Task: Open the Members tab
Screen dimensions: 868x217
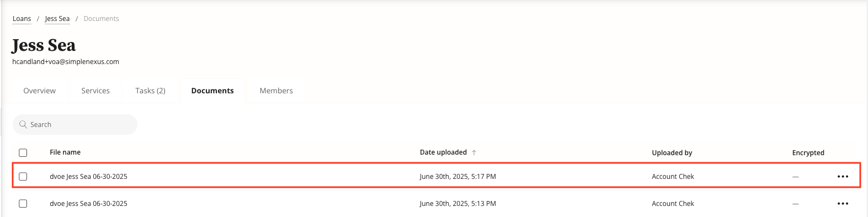Action: point(276,91)
